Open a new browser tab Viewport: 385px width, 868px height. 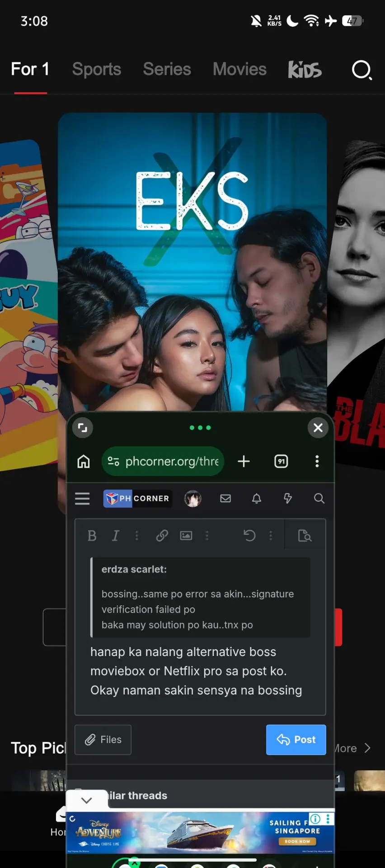pyautogui.click(x=244, y=462)
